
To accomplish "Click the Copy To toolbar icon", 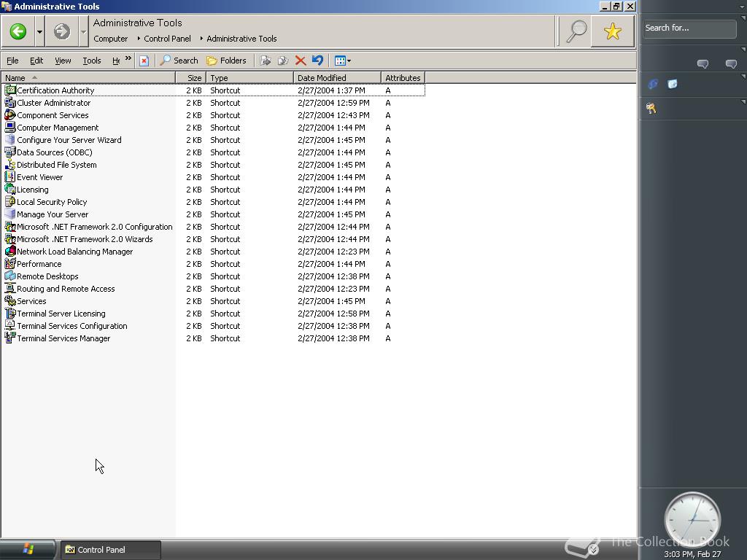I will [x=283, y=61].
